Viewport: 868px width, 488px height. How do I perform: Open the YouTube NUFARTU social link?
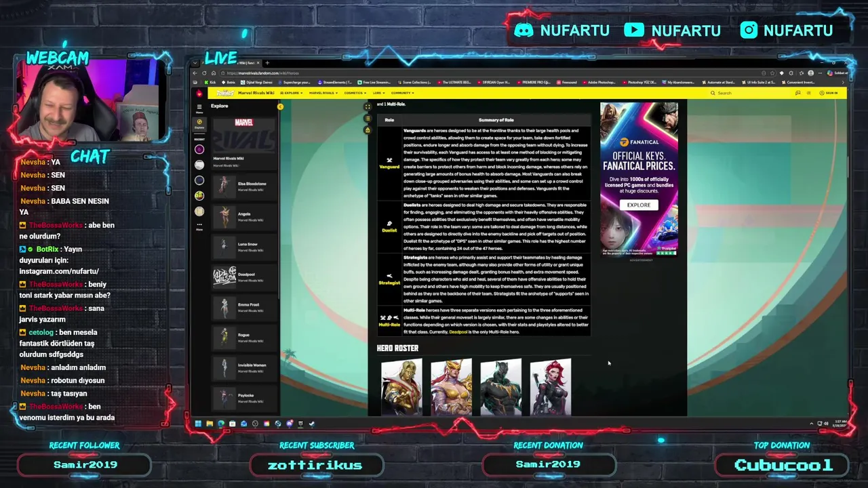pos(672,30)
